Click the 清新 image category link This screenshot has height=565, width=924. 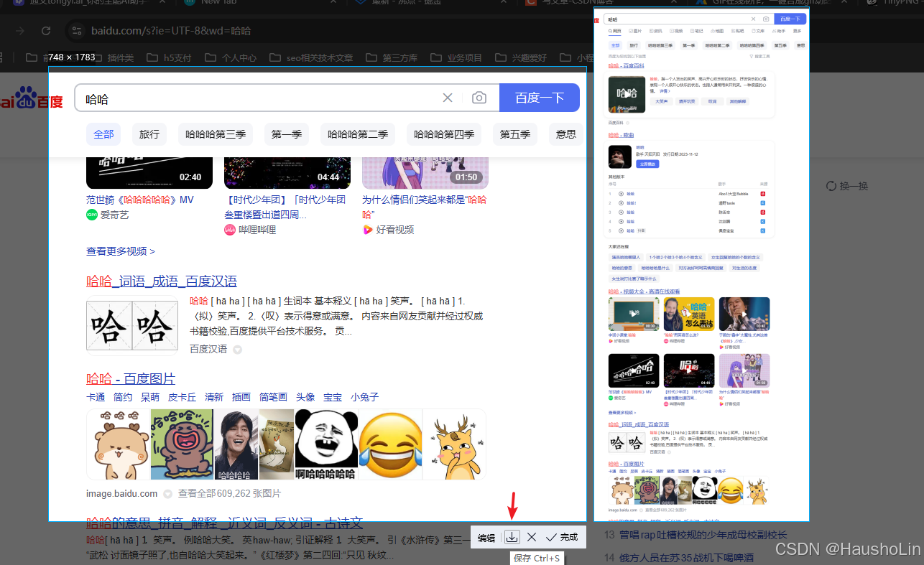pos(214,397)
